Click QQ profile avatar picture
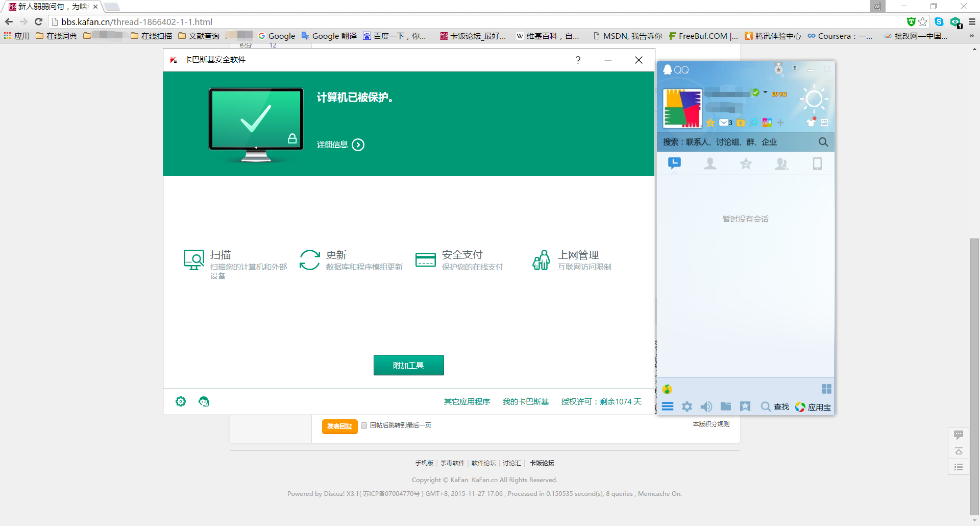The image size is (980, 526). click(682, 108)
